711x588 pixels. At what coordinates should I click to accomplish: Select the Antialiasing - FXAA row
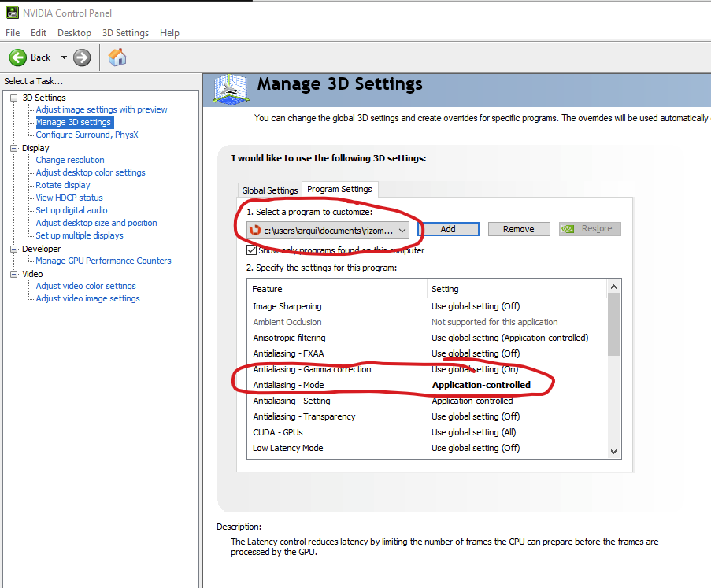(x=426, y=353)
